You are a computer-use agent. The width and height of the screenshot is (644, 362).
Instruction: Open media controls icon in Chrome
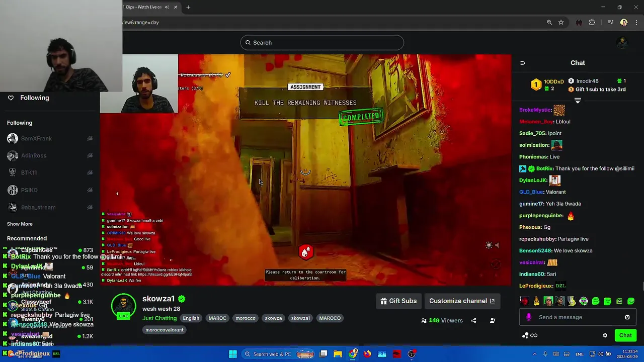(610, 22)
